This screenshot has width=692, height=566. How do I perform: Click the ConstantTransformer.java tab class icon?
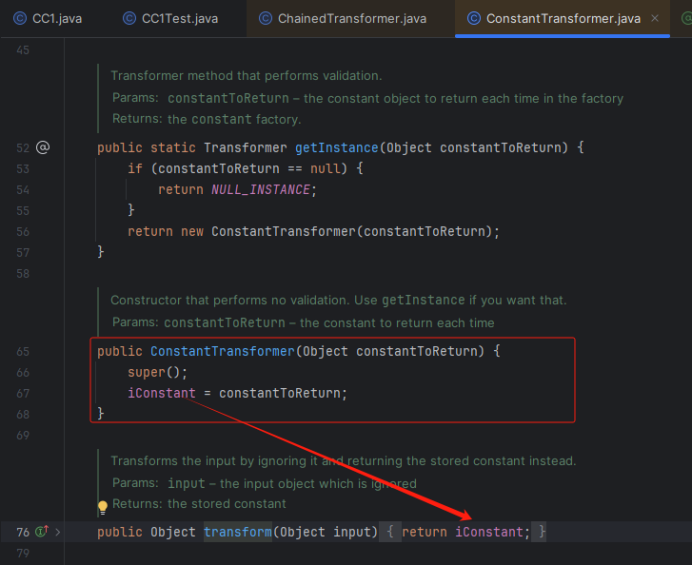[473, 18]
